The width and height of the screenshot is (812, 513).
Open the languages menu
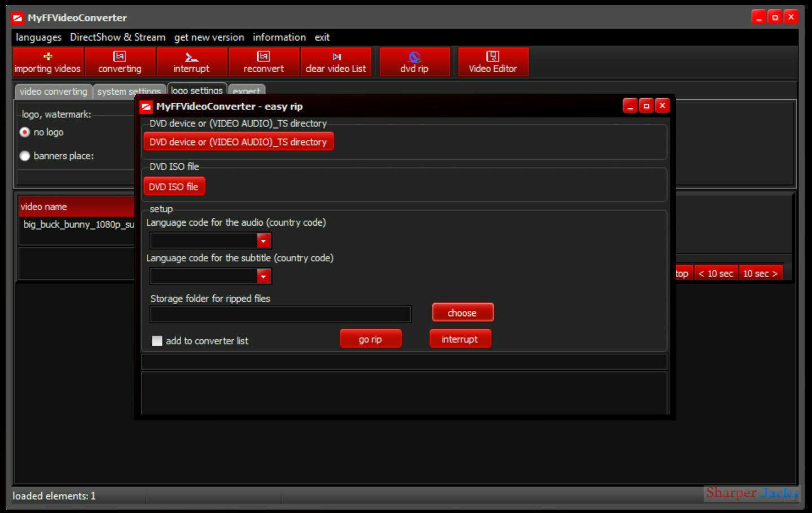point(38,37)
